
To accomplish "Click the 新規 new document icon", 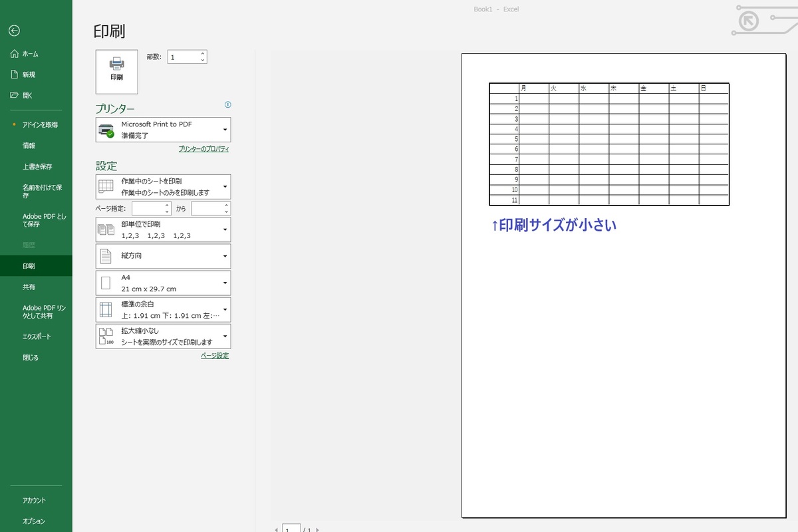I will [14, 74].
